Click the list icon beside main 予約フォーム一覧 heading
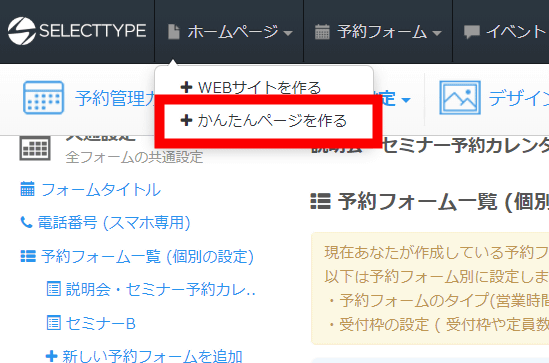The image size is (549, 363). (320, 202)
